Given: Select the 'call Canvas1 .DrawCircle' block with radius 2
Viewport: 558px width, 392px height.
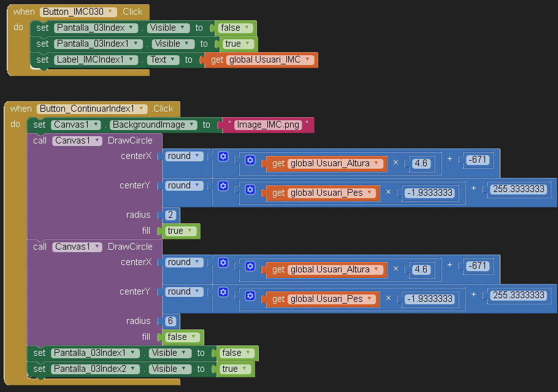Looking at the screenshot, I should (40, 141).
